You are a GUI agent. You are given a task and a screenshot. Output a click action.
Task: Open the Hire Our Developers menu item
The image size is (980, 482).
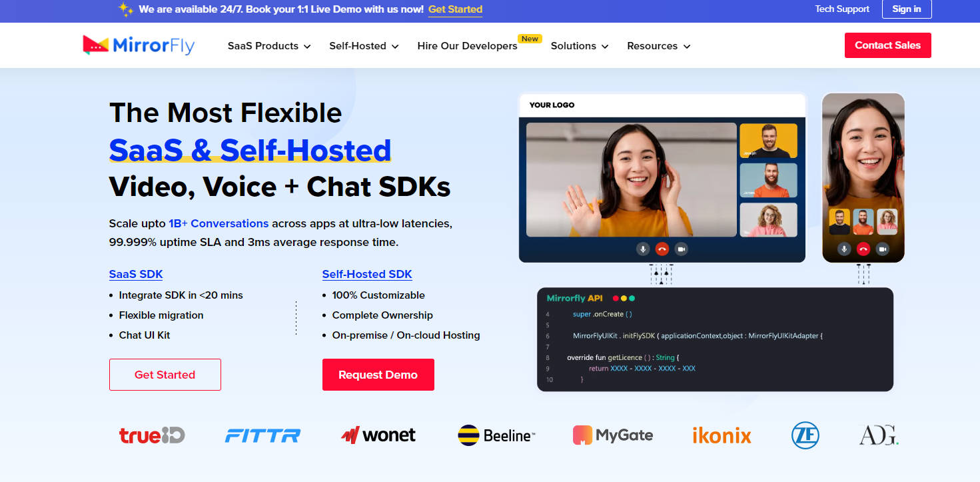(x=467, y=46)
